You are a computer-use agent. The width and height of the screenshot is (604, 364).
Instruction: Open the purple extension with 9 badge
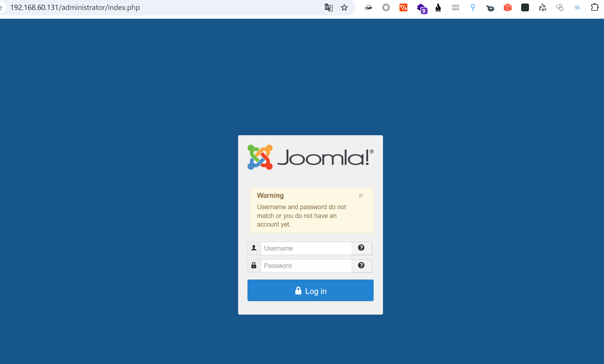[421, 8]
